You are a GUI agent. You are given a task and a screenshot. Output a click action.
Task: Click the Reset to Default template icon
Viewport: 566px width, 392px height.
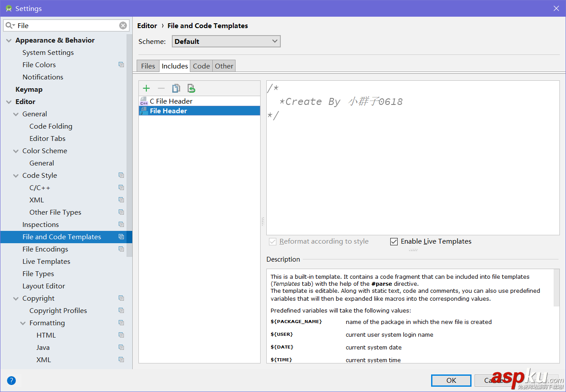click(x=191, y=89)
